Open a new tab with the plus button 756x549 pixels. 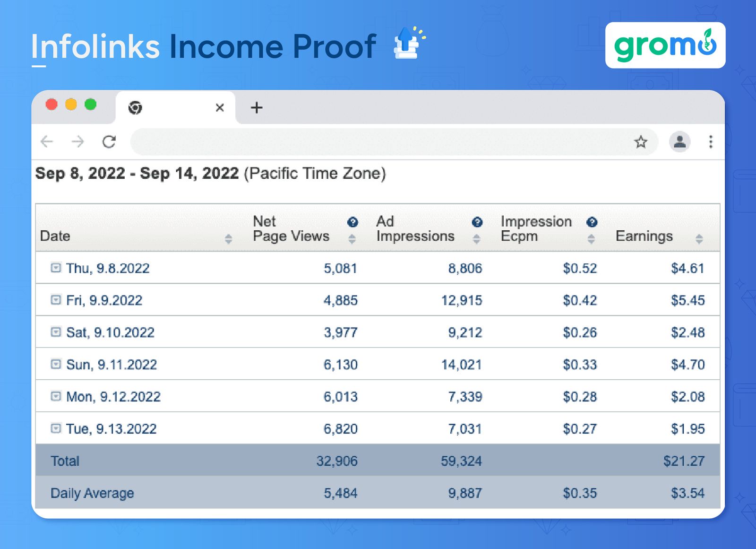(257, 108)
